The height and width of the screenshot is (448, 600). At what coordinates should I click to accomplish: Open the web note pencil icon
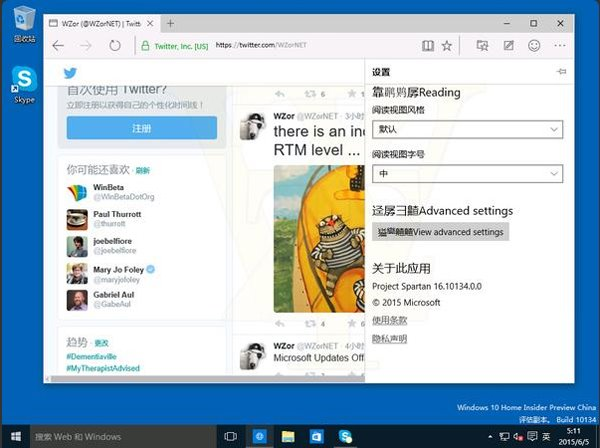[x=509, y=45]
